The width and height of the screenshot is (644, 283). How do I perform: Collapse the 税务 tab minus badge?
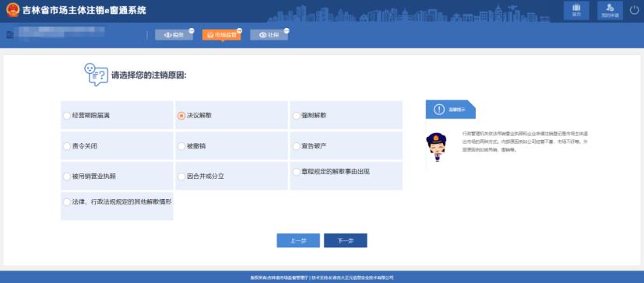tap(192, 31)
